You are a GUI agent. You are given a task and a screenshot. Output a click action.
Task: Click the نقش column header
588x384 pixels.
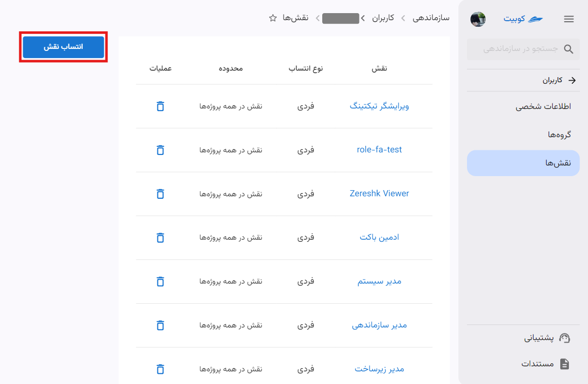379,68
